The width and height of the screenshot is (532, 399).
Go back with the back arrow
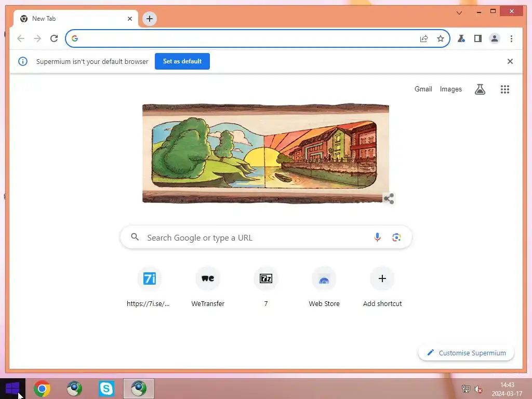coord(21,38)
